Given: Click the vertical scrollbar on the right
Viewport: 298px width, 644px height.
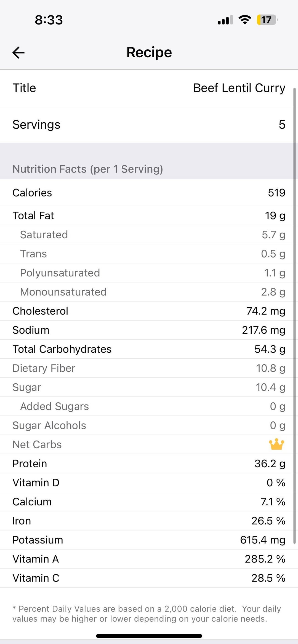Looking at the screenshot, I should pyautogui.click(x=294, y=303).
